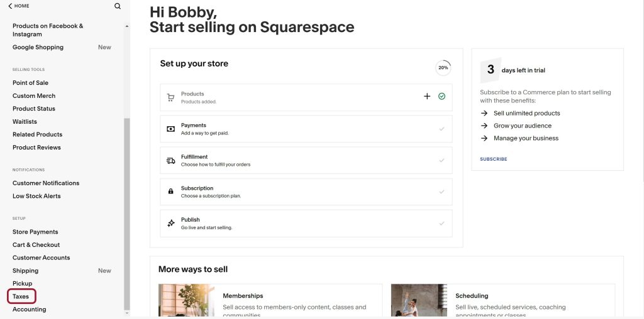
Task: Click the Scheduling card thumbnail
Action: (419, 300)
